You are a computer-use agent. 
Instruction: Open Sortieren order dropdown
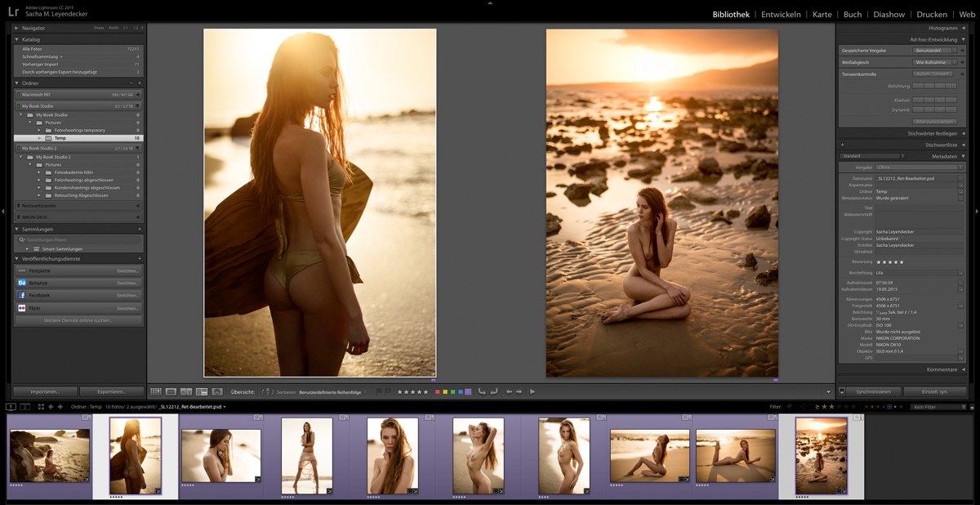pyautogui.click(x=332, y=392)
